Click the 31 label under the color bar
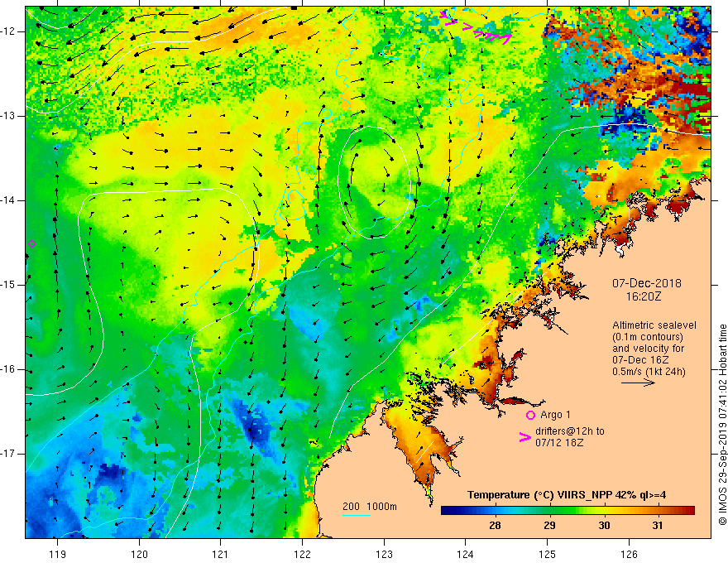This screenshot has height=563, width=728. [658, 526]
